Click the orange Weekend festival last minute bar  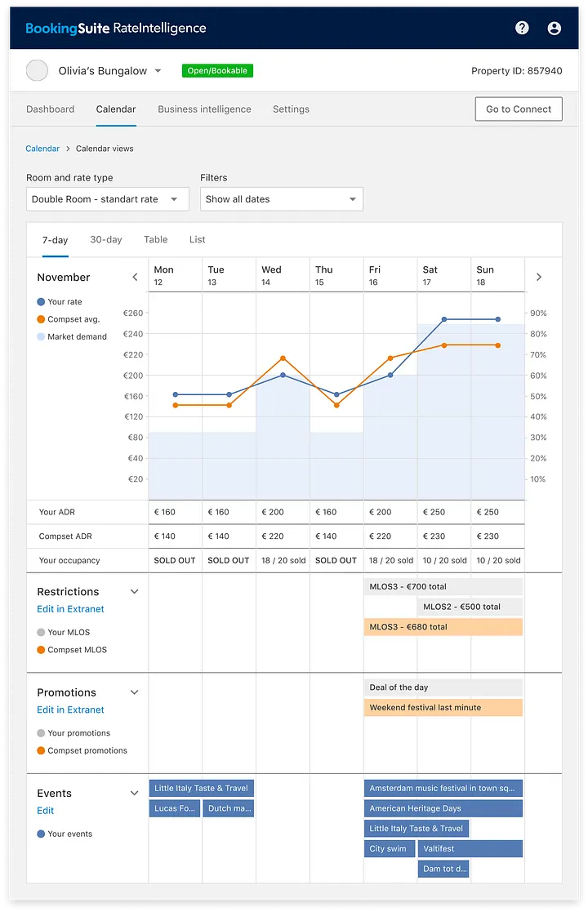443,708
